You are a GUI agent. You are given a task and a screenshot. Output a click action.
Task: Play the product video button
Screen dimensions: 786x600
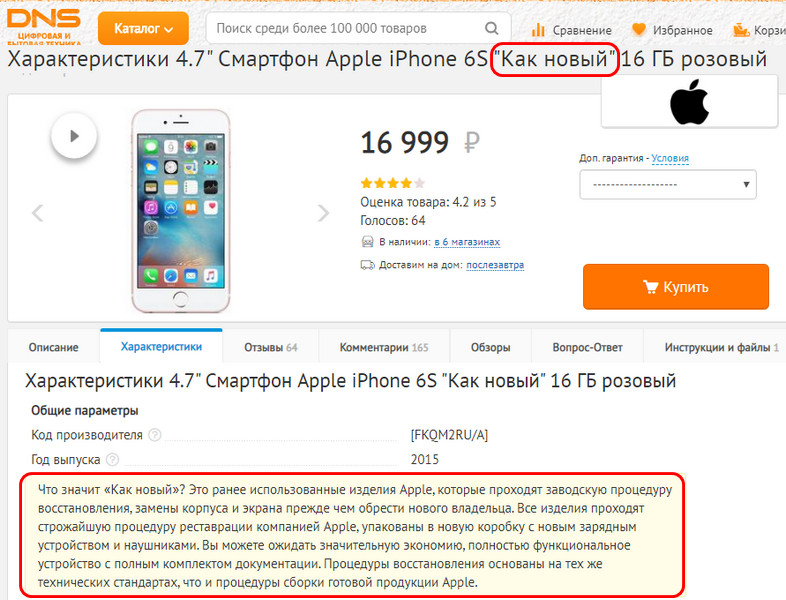(74, 136)
